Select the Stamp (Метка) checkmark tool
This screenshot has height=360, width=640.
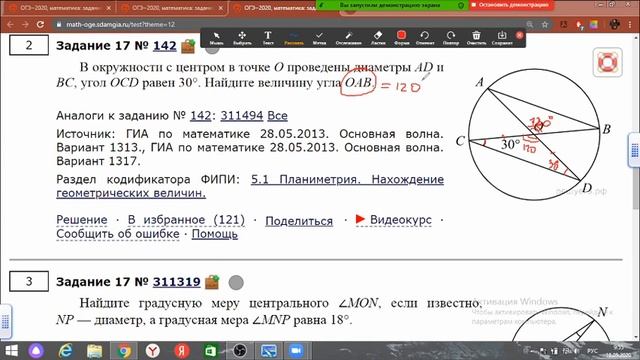pos(319,38)
